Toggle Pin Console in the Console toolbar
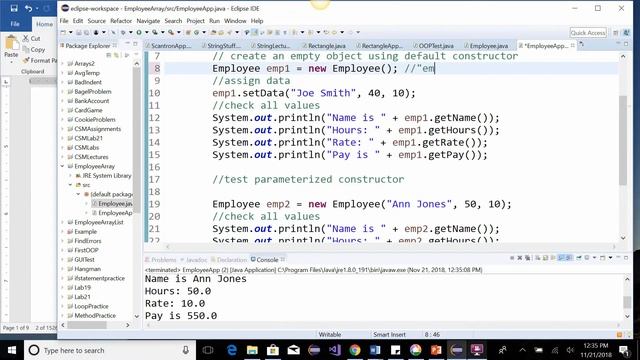This screenshot has width=640, height=360. (x=578, y=258)
